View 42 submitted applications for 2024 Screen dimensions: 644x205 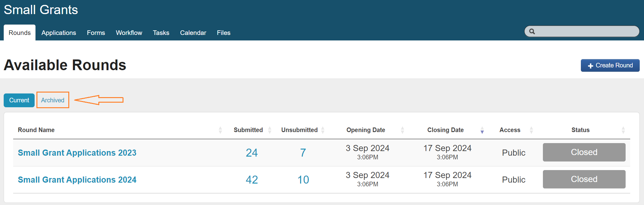252,180
